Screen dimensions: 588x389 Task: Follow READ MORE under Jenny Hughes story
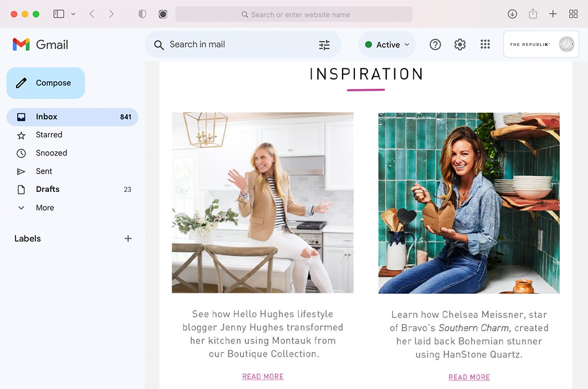click(263, 377)
